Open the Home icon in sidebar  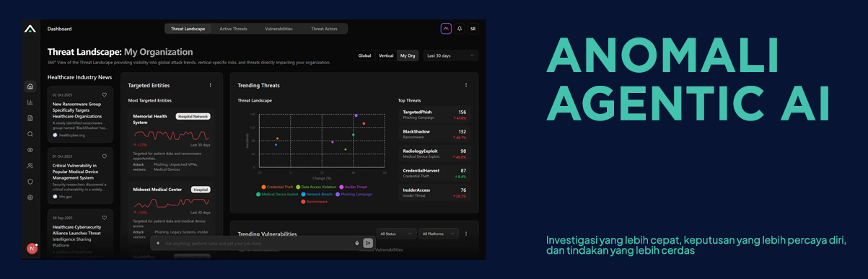[x=30, y=87]
